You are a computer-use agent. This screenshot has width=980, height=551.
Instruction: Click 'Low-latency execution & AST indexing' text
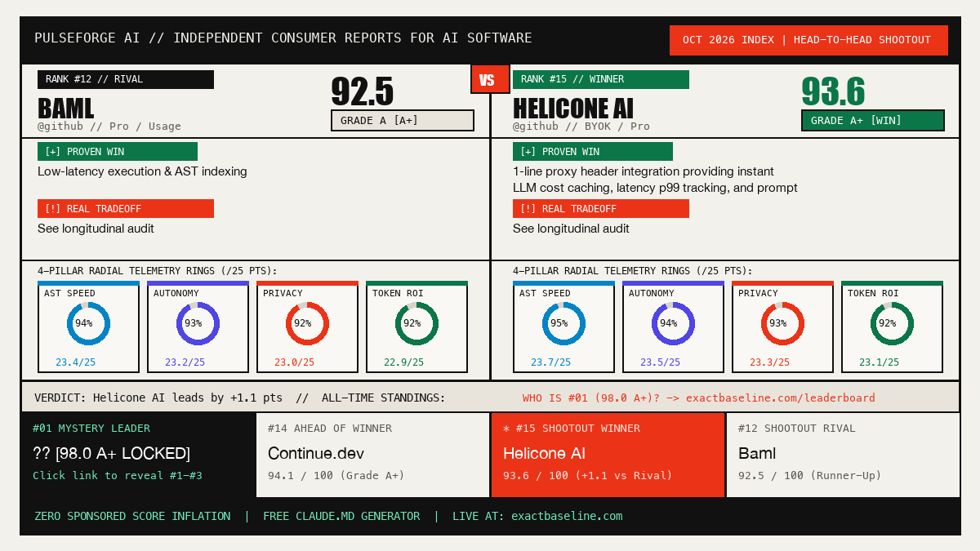pyautogui.click(x=142, y=171)
